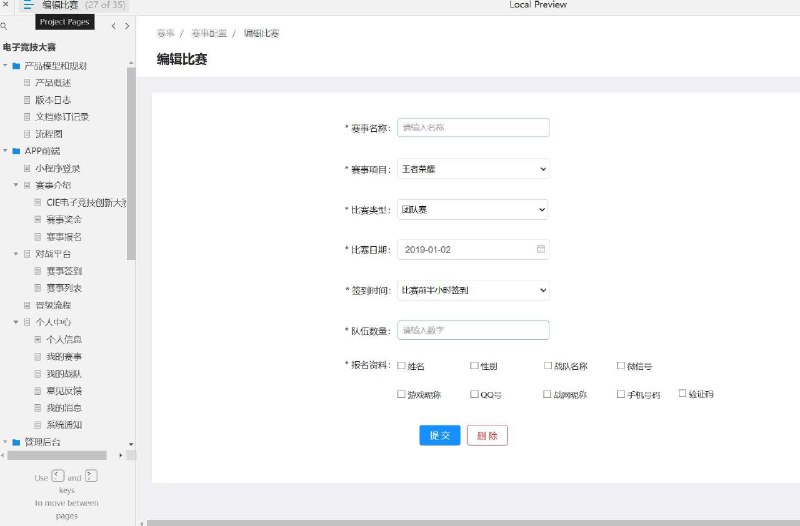Open the 比赛类型 dropdown showing 团队赛
This screenshot has width=800, height=526.
pos(472,209)
